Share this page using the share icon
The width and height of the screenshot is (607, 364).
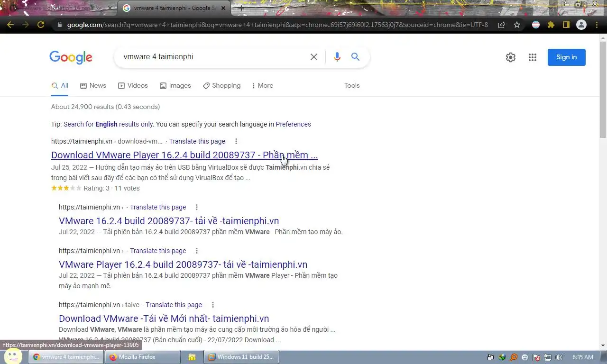[502, 25]
